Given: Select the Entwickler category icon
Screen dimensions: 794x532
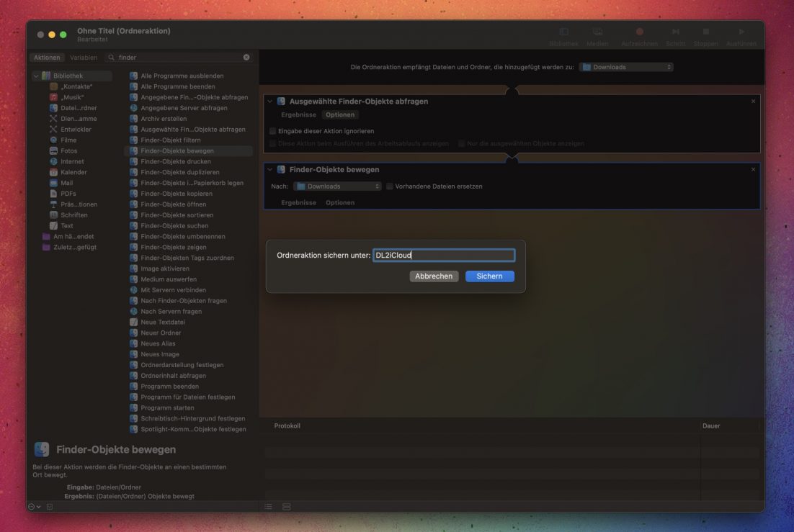Looking at the screenshot, I should point(53,129).
